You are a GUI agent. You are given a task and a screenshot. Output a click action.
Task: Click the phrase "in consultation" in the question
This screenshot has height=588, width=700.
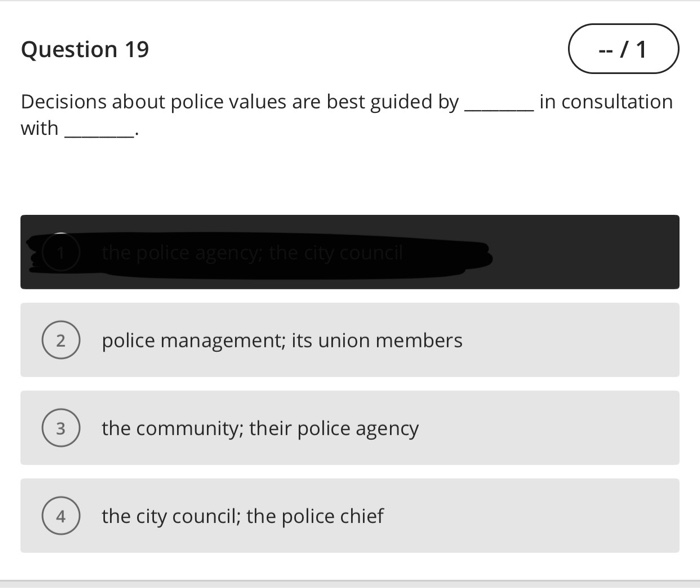click(x=606, y=102)
